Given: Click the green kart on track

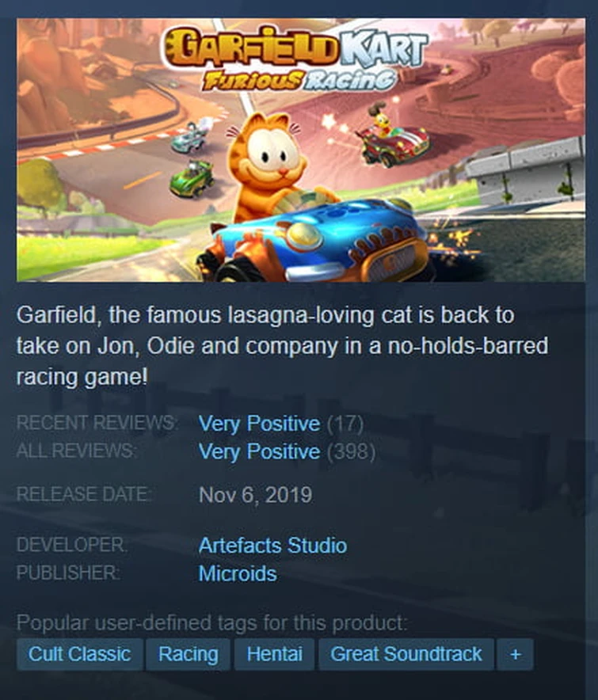Looking at the screenshot, I should [x=192, y=179].
